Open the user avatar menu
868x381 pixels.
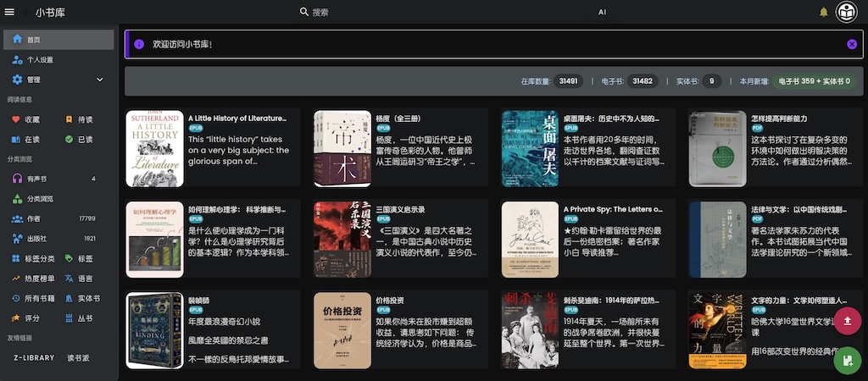click(847, 12)
